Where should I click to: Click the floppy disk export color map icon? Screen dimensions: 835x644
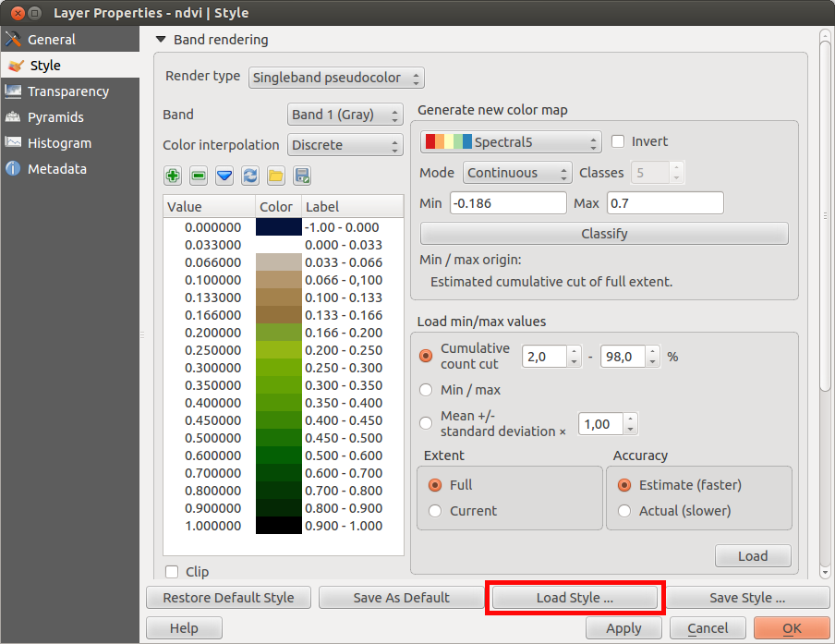click(x=302, y=176)
